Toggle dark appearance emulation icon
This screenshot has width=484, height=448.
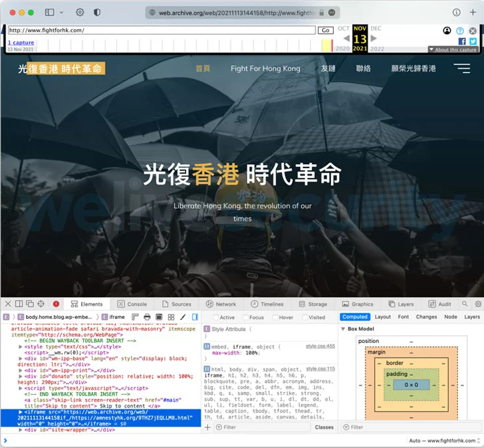[x=159, y=317]
